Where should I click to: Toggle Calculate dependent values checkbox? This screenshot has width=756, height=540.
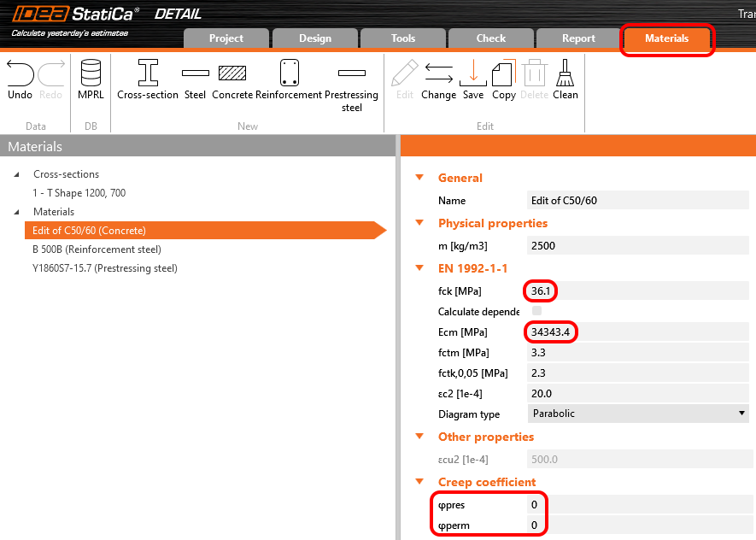[537, 312]
